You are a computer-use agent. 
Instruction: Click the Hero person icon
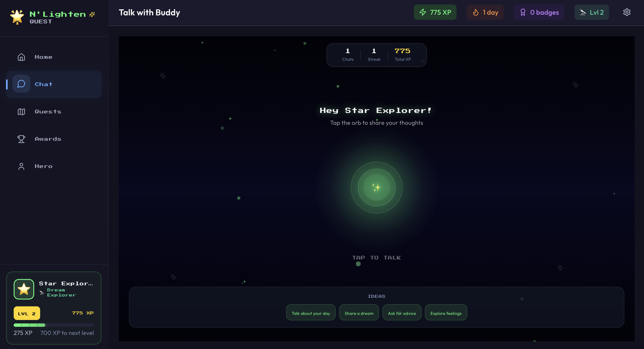(x=21, y=166)
